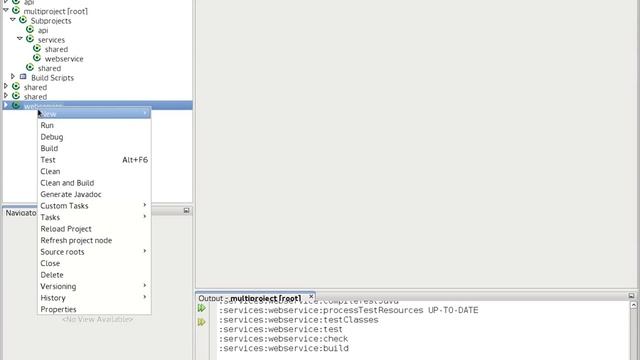
Task: Select shared item under services
Action: 56,49
